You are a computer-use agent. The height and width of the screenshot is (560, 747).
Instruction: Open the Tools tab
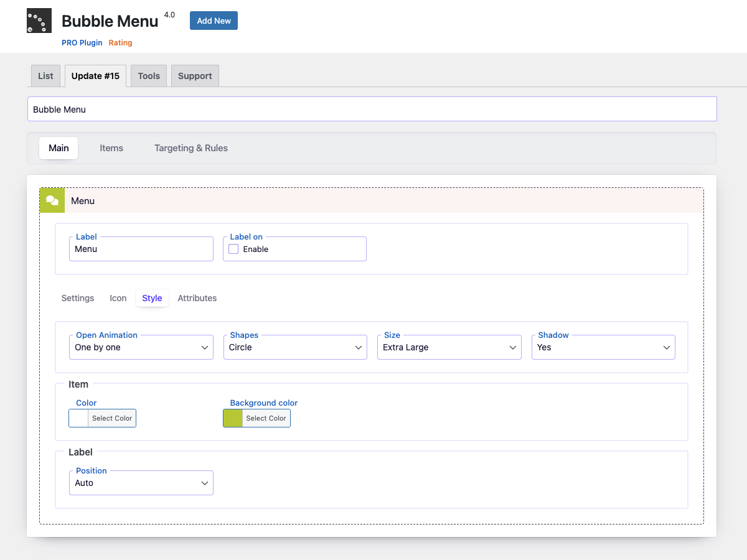149,76
